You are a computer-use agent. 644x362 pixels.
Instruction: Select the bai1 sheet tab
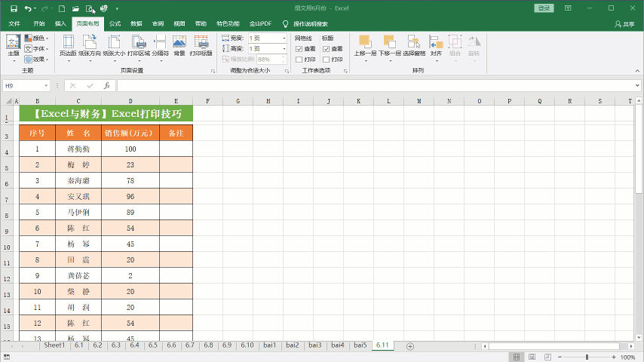click(269, 345)
